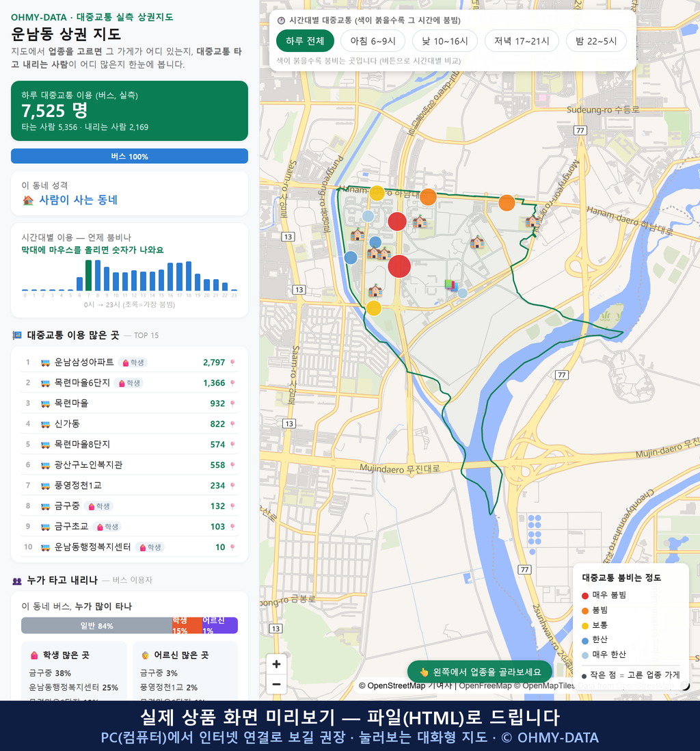700x751 pixels.
Task: Click the house icon beside 사람이 사는 동네
Action: [28, 200]
